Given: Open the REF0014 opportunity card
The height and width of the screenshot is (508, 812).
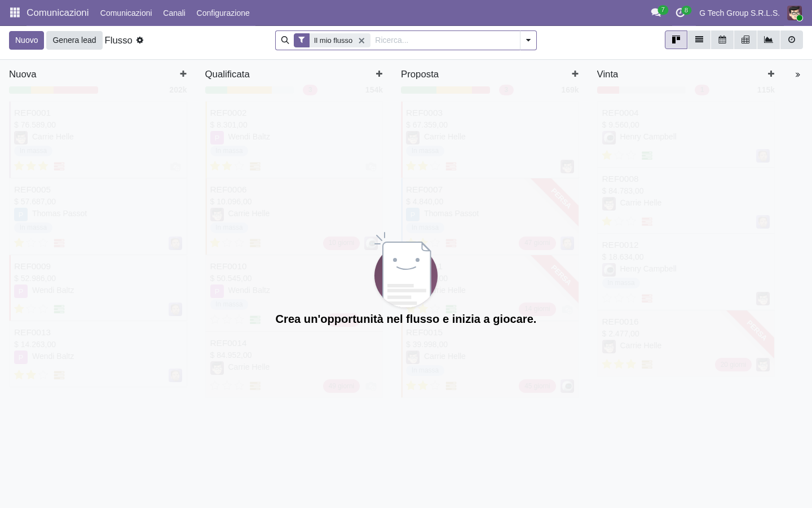Looking at the screenshot, I should (x=294, y=365).
